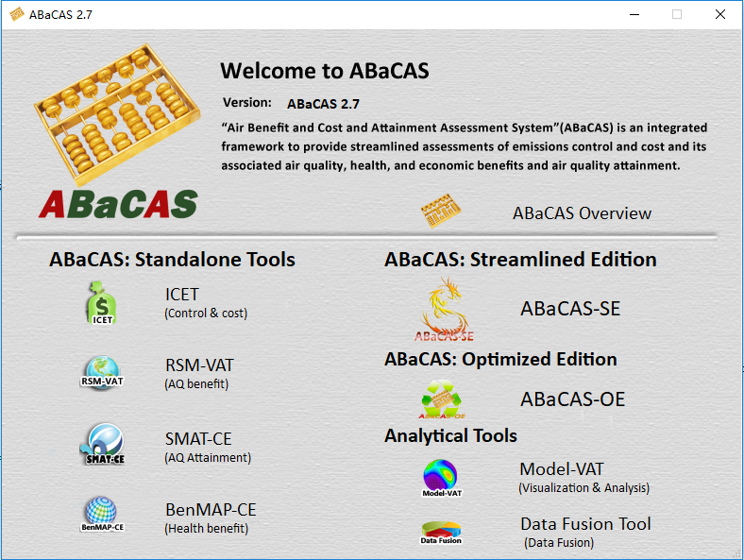Click the "(Data Fusion)" caption

[x=559, y=542]
